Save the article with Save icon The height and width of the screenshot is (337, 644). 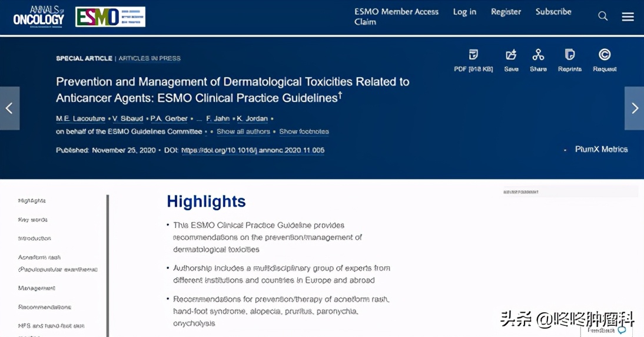pyautogui.click(x=511, y=60)
